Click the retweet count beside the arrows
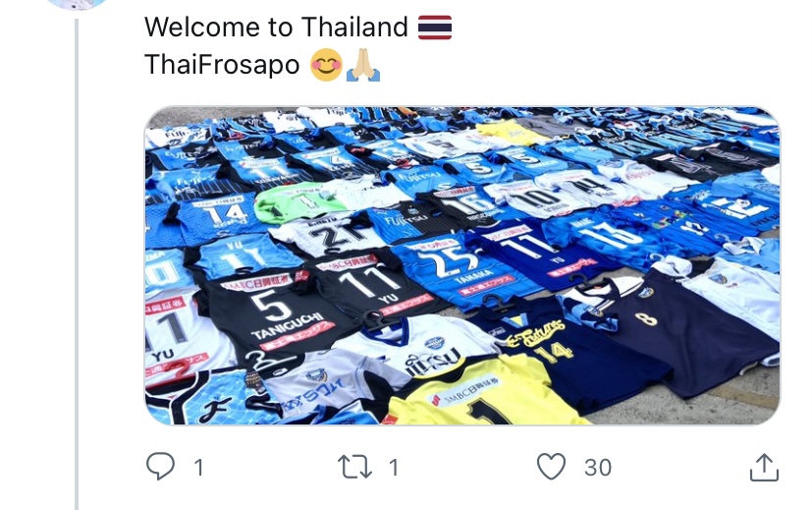 394,468
